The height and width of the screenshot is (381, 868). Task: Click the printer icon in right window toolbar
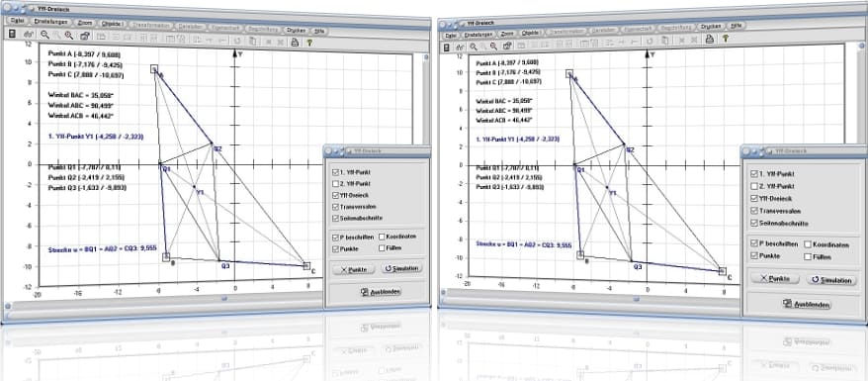709,39
